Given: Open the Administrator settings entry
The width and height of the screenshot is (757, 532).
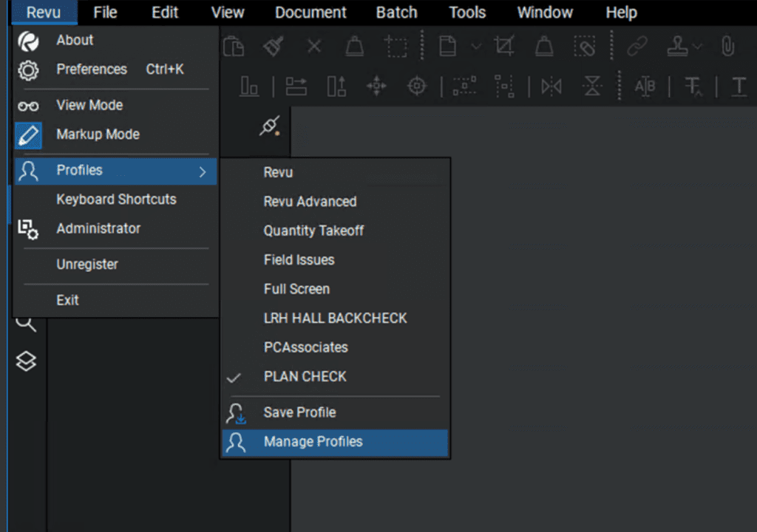Looking at the screenshot, I should point(116,229).
